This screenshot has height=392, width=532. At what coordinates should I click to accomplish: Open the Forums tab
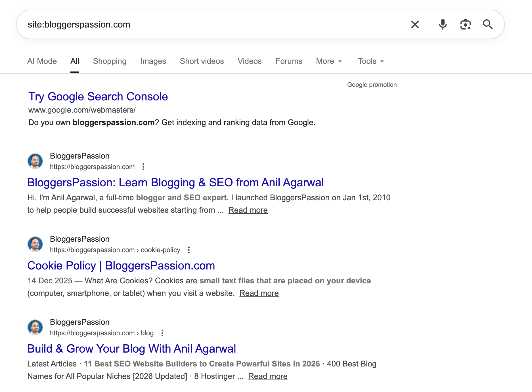pyautogui.click(x=288, y=61)
